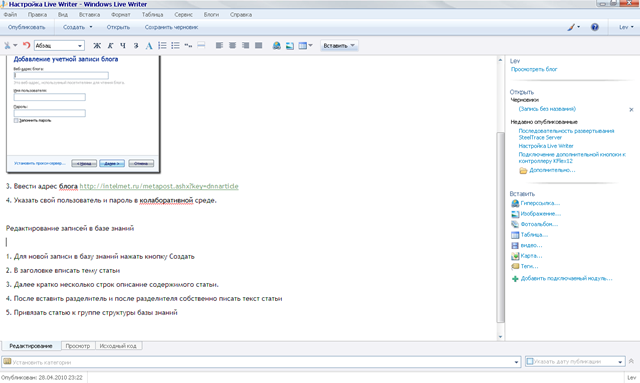Click the double-chevron expand properties icon
The width and height of the screenshot is (640, 383).
(x=631, y=361)
